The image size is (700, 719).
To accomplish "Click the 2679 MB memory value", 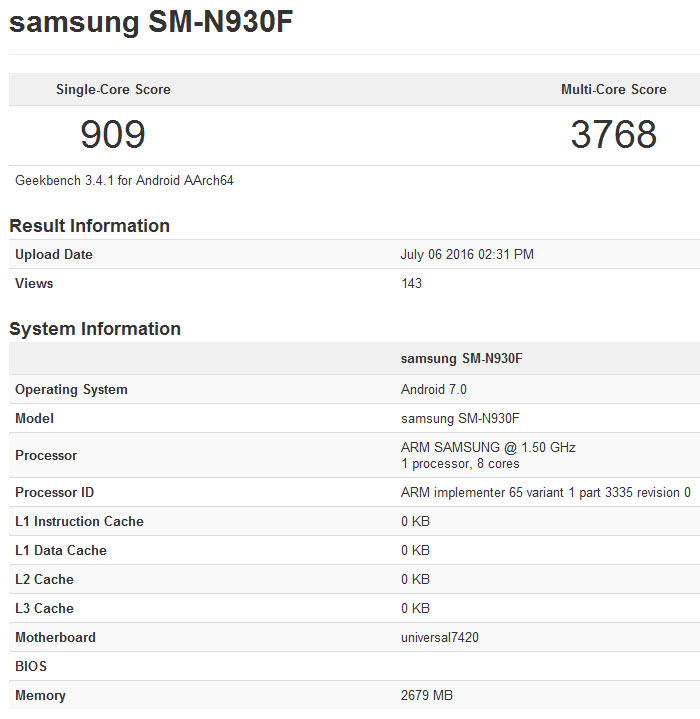I will click(427, 695).
